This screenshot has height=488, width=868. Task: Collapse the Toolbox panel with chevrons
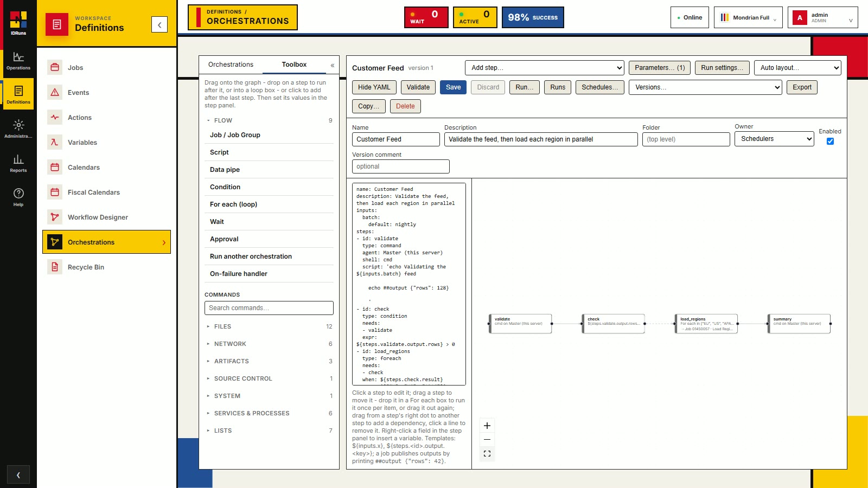pyautogui.click(x=333, y=65)
